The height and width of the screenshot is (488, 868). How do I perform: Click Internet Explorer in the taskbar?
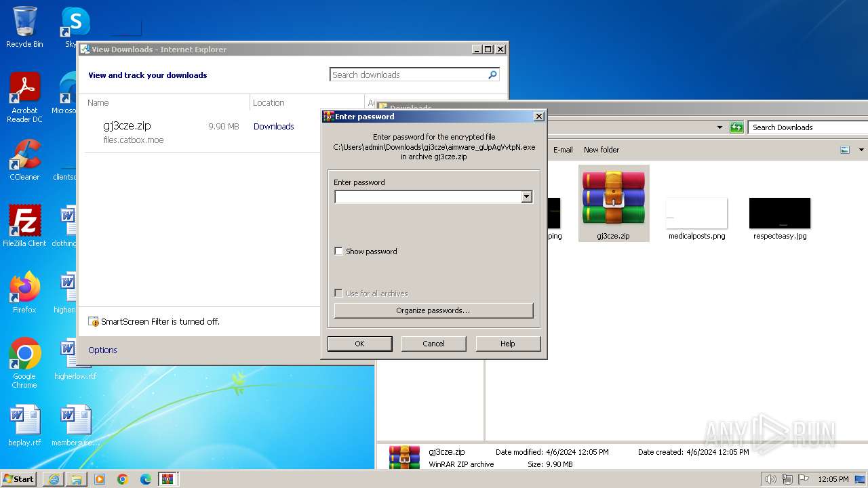tap(54, 479)
